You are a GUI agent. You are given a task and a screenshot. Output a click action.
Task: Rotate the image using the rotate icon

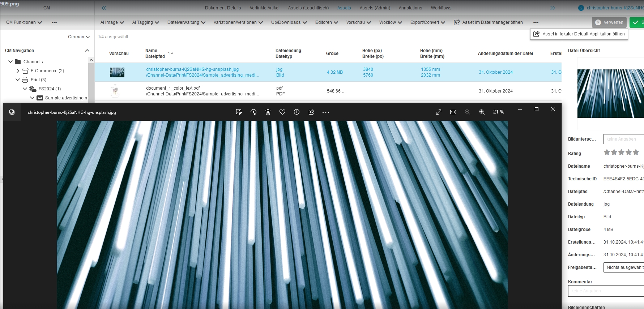[253, 112]
